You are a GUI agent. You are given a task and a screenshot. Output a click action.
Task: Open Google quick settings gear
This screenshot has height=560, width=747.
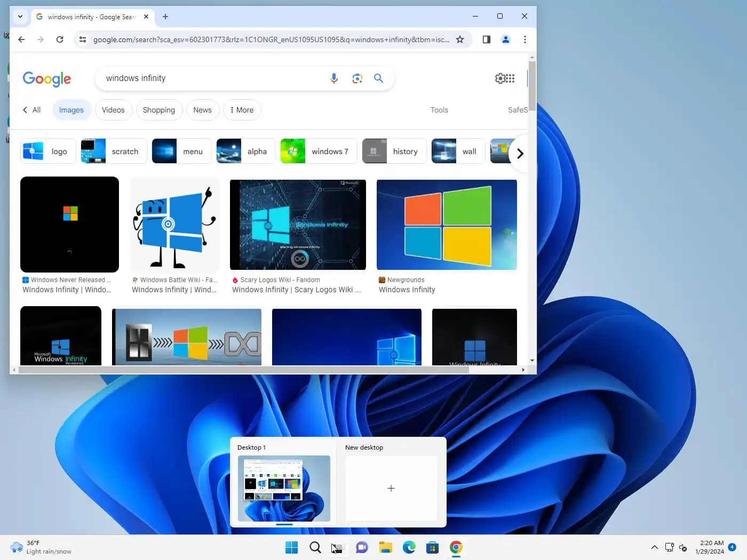point(499,78)
